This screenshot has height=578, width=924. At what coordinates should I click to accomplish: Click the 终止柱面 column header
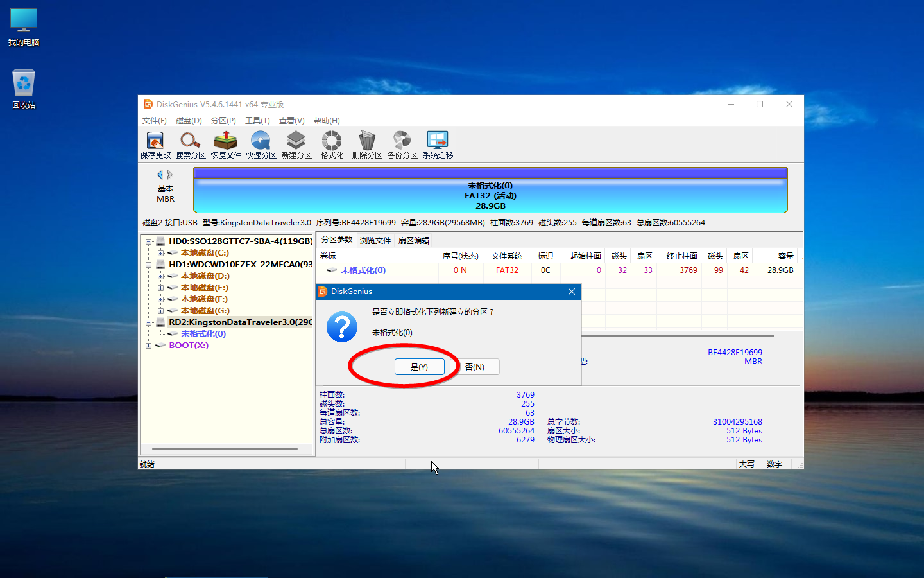[680, 256]
